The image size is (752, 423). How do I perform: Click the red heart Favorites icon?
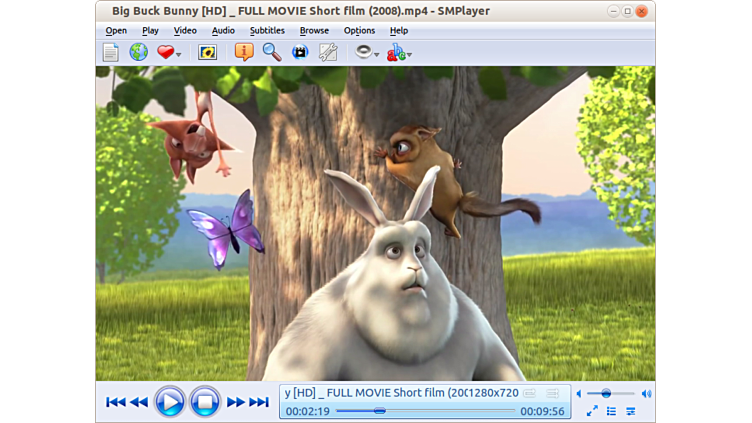[165, 52]
